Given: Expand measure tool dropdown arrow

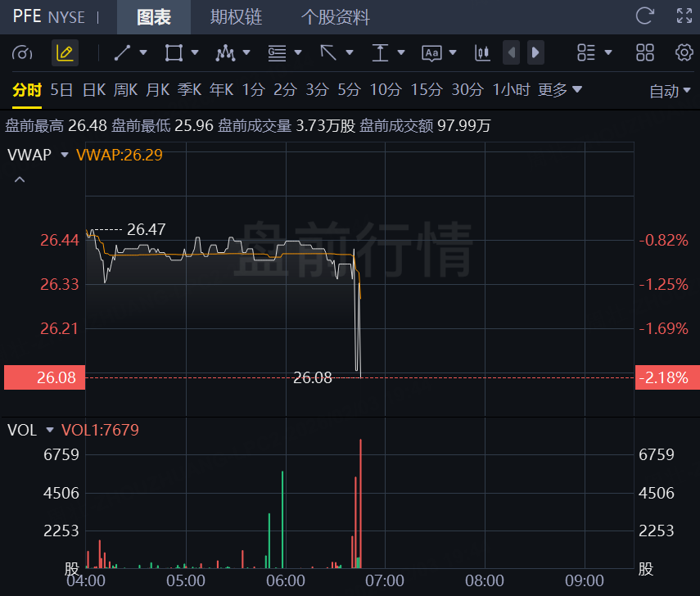Looking at the screenshot, I should [401, 52].
